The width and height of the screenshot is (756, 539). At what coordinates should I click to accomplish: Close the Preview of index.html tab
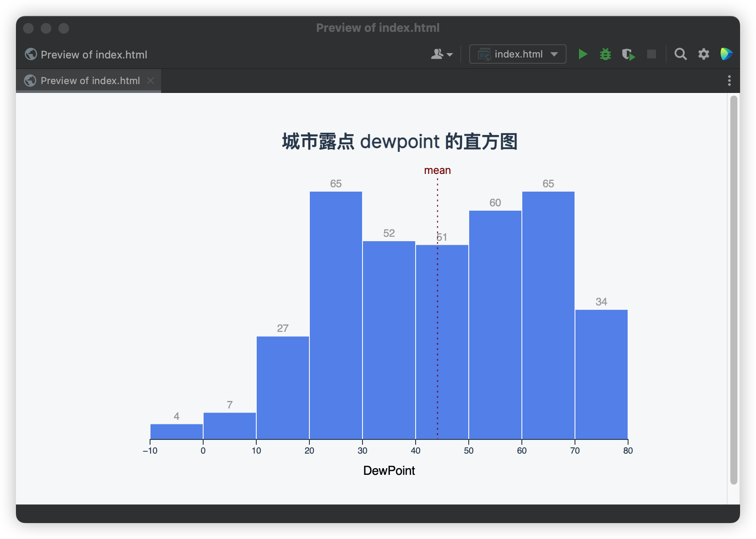(150, 81)
